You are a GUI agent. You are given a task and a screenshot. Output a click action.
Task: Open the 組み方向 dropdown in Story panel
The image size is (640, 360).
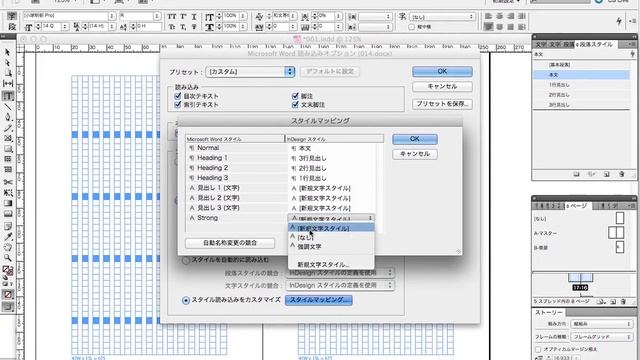[601, 324]
